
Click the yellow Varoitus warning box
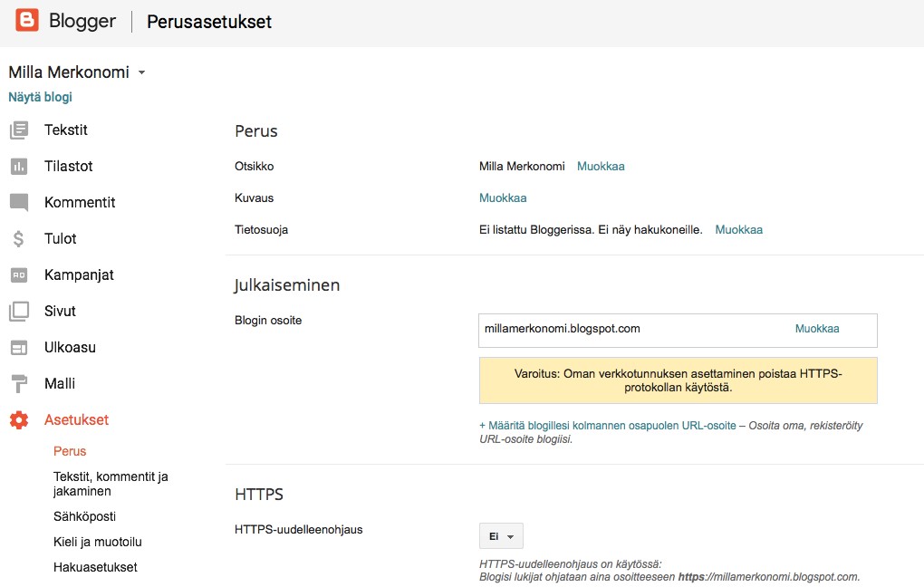(x=678, y=380)
